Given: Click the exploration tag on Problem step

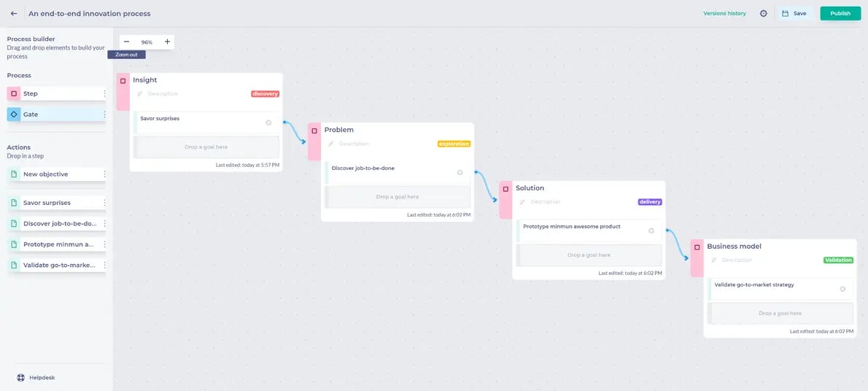Looking at the screenshot, I should 454,144.
